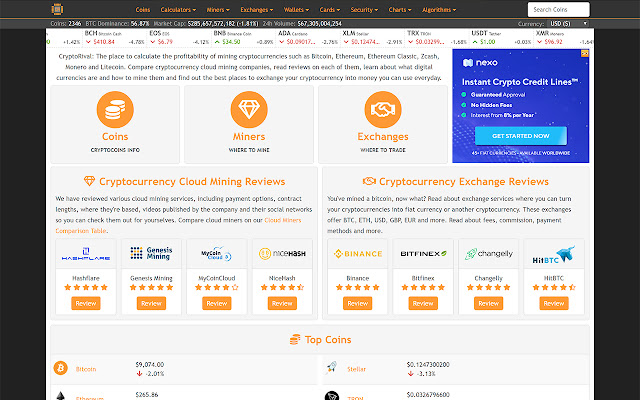640x400 pixels.
Task: Expand the Wallets dropdown
Action: pos(296,9)
